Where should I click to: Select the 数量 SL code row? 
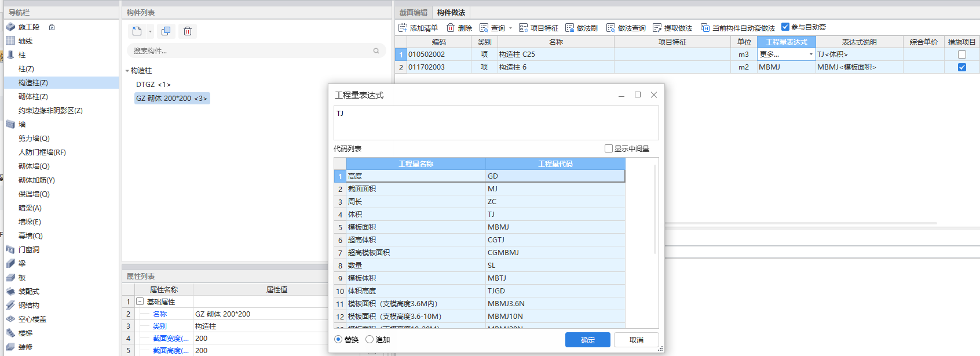(480, 266)
